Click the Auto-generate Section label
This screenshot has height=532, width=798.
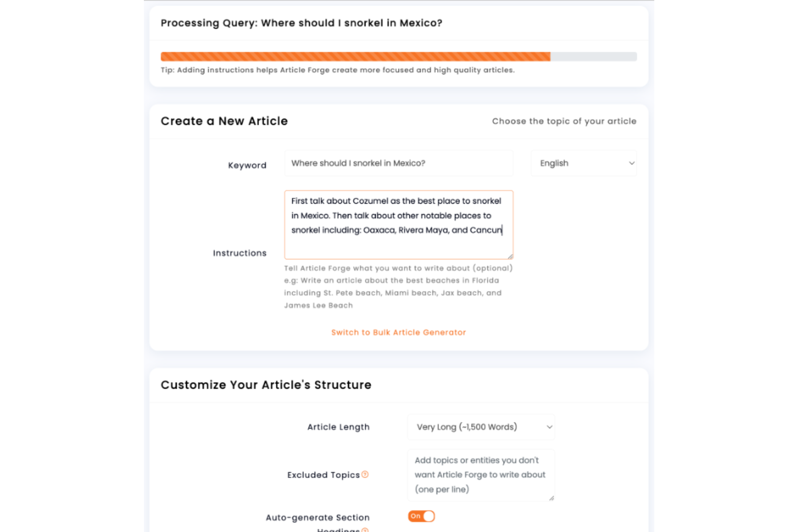tap(318, 517)
